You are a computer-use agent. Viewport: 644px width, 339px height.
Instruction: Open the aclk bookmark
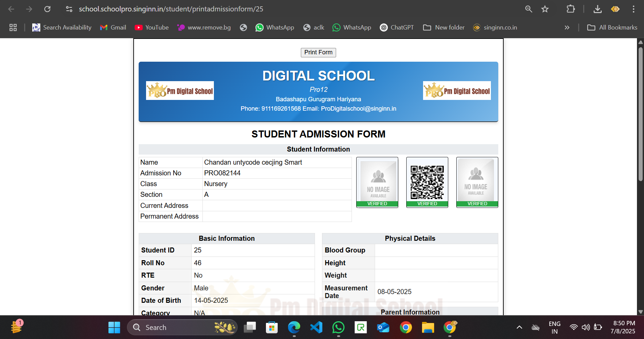tap(314, 27)
